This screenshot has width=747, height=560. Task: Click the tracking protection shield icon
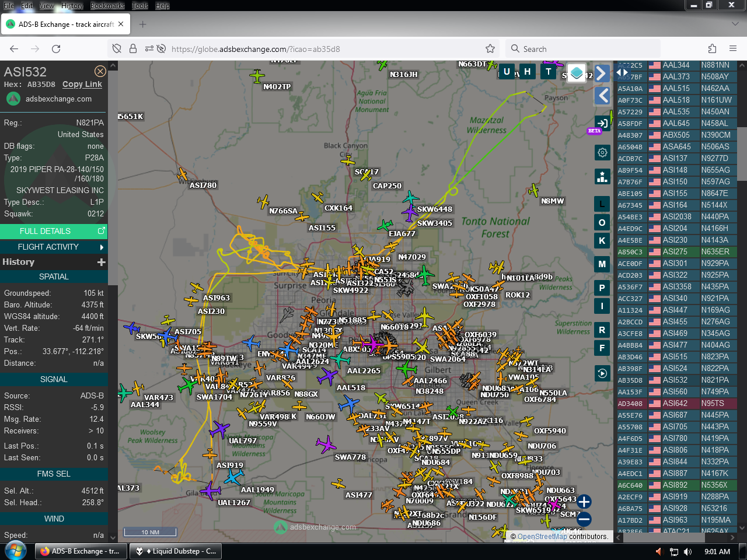pyautogui.click(x=117, y=49)
